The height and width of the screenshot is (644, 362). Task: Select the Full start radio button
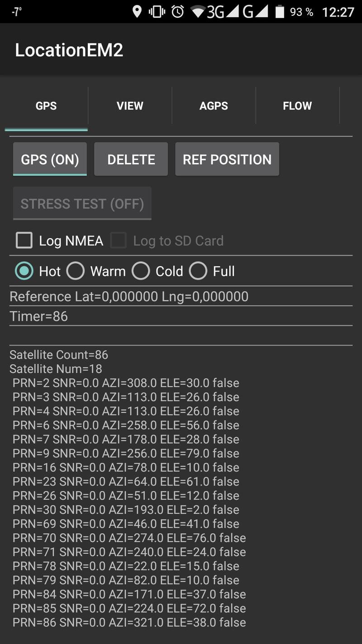tap(198, 271)
